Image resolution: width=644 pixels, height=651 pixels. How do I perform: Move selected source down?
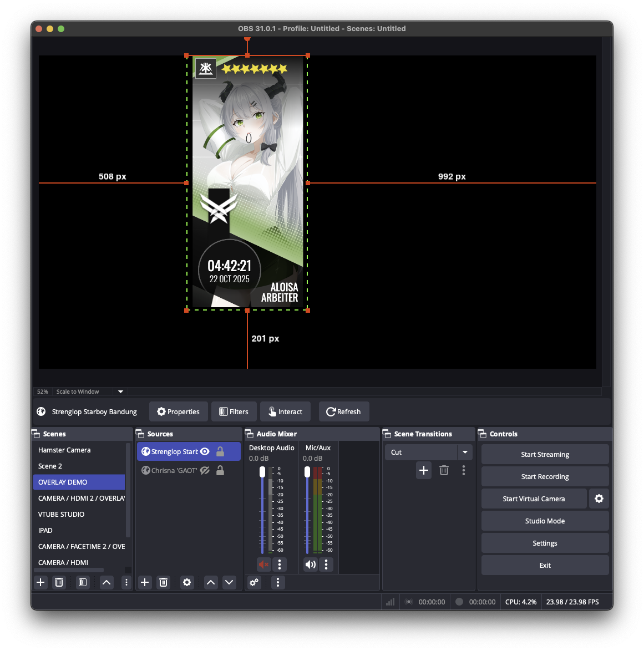pyautogui.click(x=229, y=582)
